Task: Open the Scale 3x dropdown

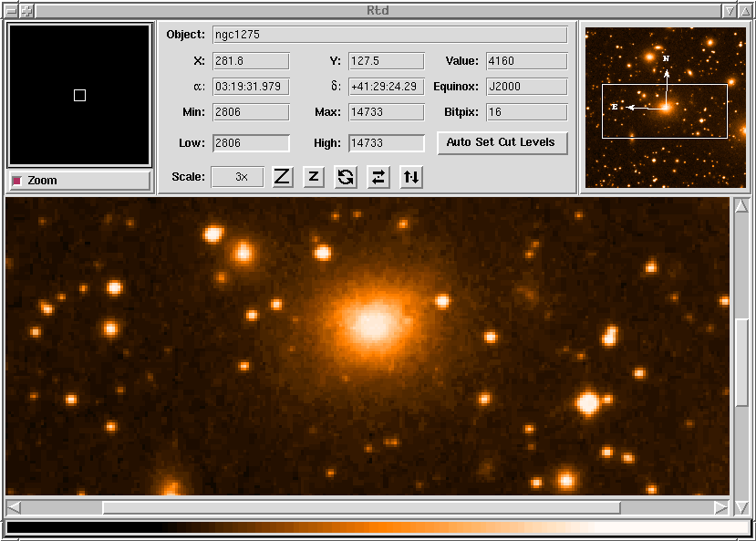Action: 237,177
